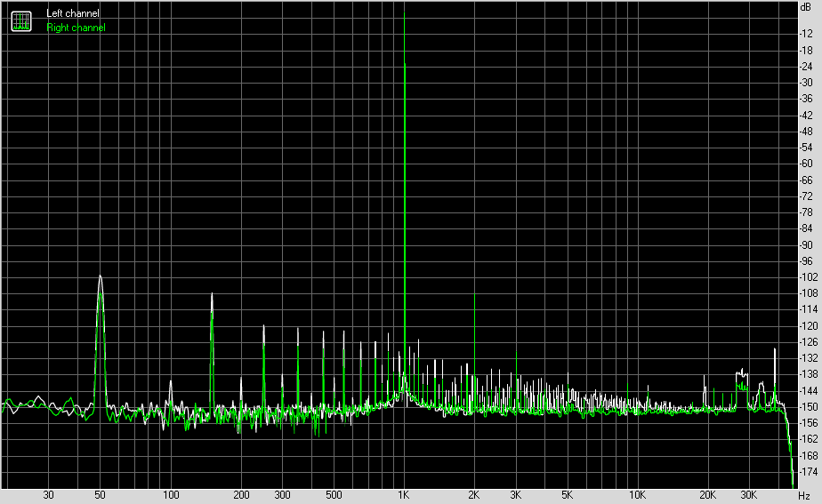The width and height of the screenshot is (822, 504).
Task: Click the '50' frequency axis label
Action: pos(100,494)
